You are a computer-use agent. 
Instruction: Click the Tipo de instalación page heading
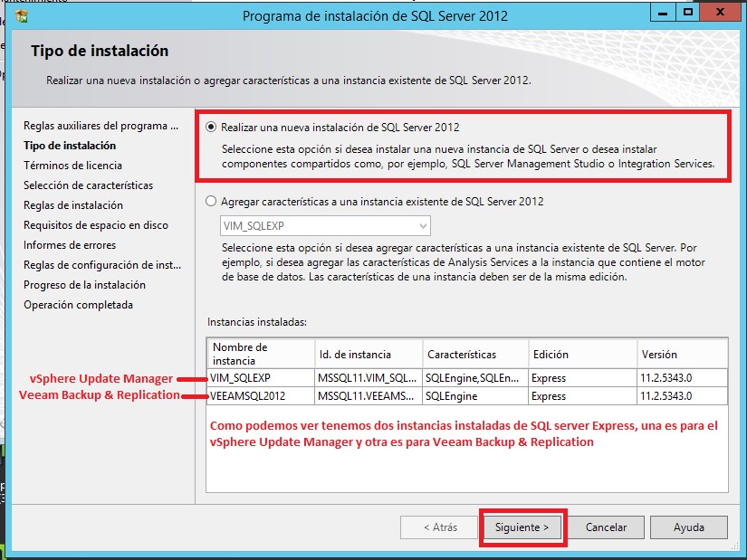tap(100, 51)
